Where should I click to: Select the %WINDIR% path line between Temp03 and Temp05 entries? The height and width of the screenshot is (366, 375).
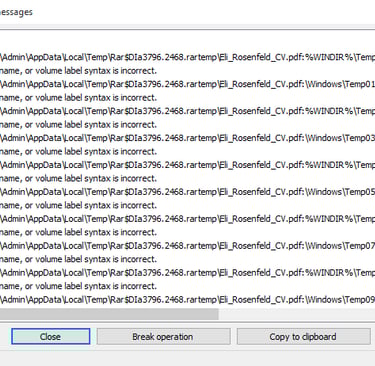(187, 165)
